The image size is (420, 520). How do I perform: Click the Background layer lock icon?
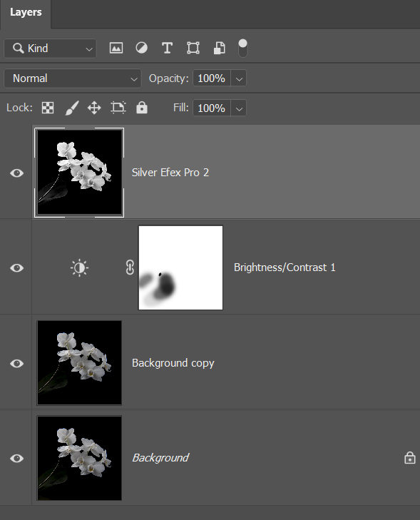click(410, 458)
